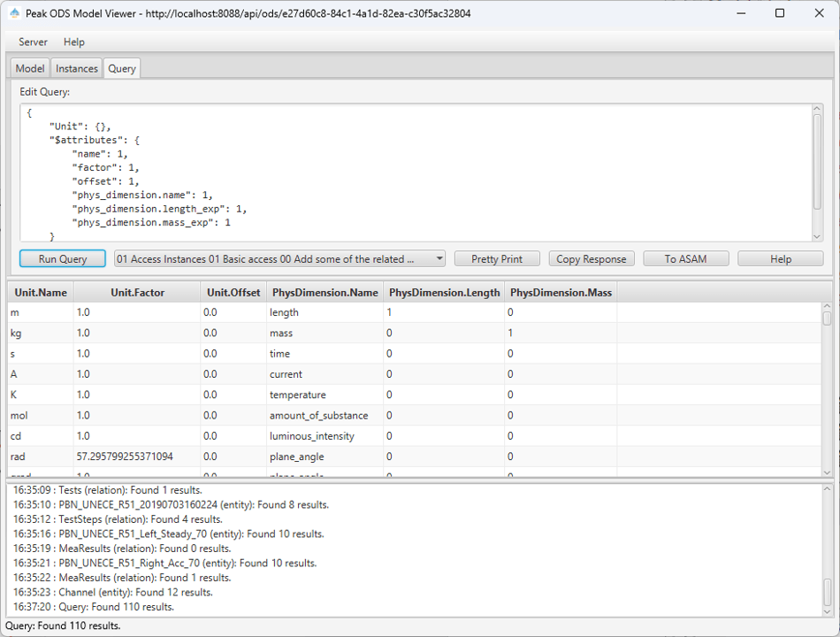The height and width of the screenshot is (637, 840).
Task: Click the Pretty Print button
Action: pyautogui.click(x=497, y=259)
